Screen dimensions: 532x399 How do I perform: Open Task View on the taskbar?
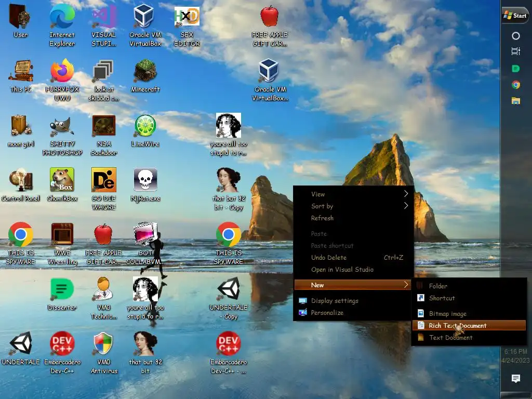pyautogui.click(x=516, y=51)
